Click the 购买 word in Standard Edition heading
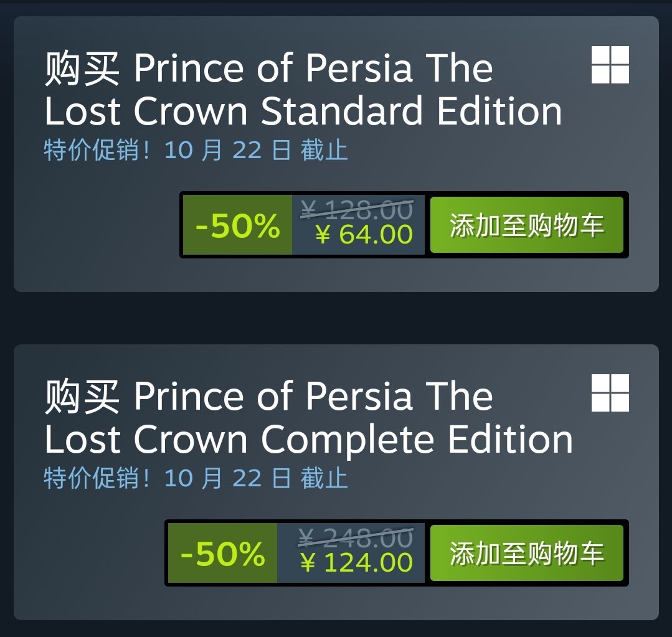Screen dimensions: 672x637 click(82, 68)
